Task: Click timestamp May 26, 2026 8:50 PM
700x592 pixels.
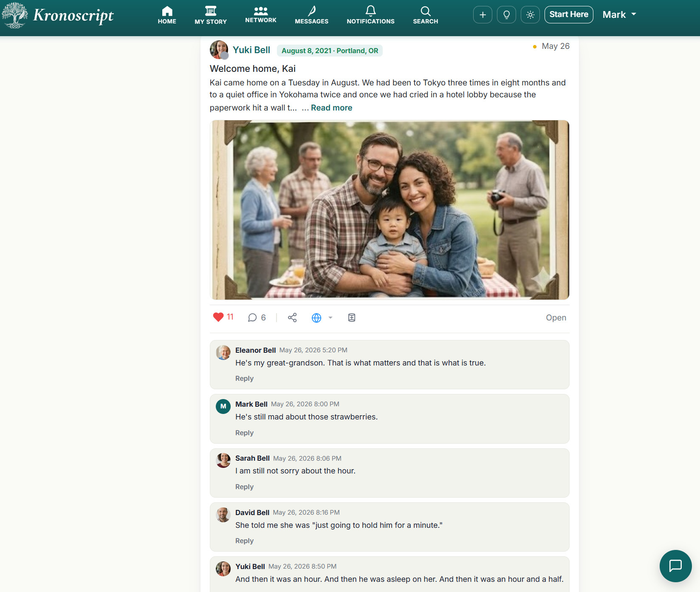Action: (302, 567)
